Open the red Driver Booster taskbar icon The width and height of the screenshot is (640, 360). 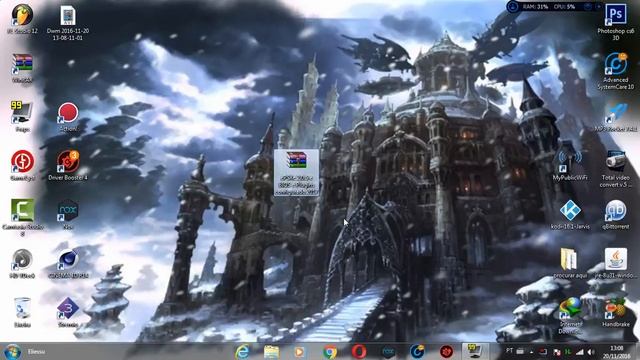pyautogui.click(x=446, y=351)
